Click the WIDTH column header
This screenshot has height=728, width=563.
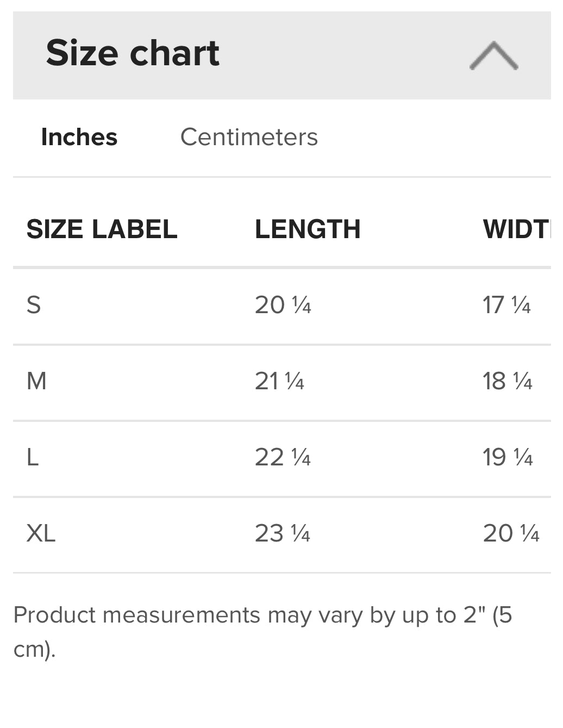[x=516, y=229]
